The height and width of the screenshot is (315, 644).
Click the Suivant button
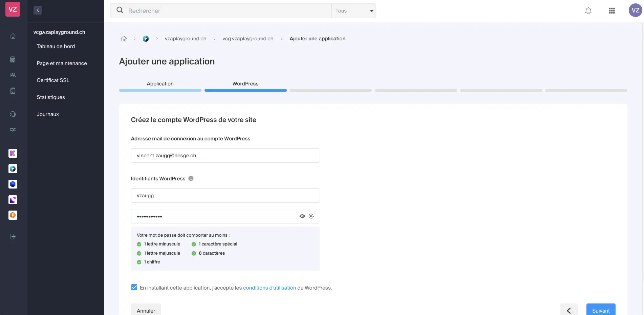pyautogui.click(x=601, y=310)
